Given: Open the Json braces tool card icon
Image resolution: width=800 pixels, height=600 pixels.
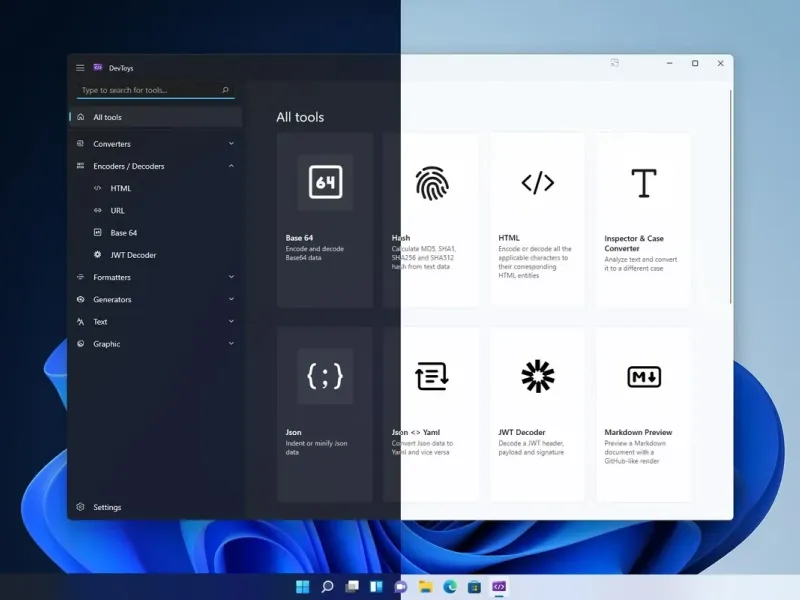Looking at the screenshot, I should coord(326,377).
